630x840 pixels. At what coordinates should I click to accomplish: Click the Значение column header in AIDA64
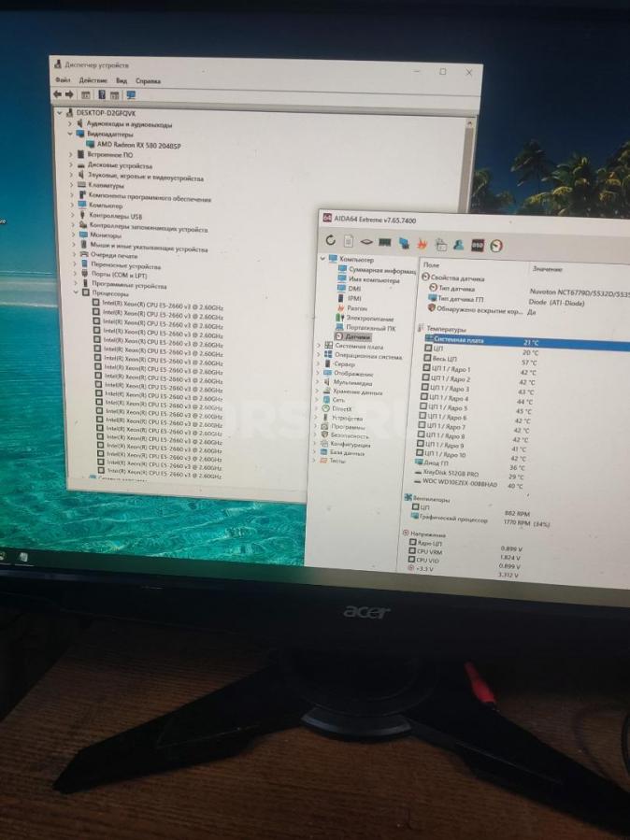pos(547,269)
